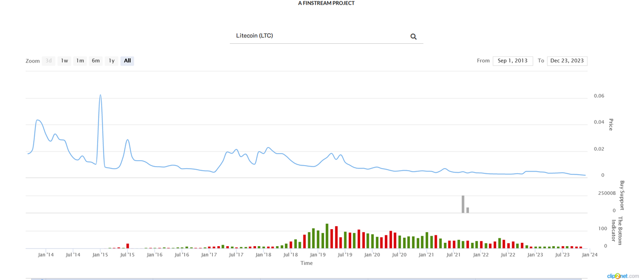The image size is (644, 280).
Task: Click the 0.04 price axis value
Action: point(599,122)
